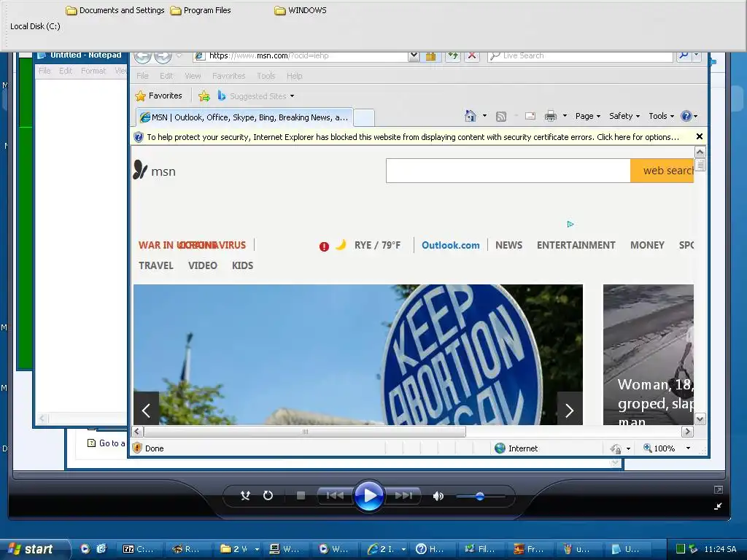Click the Stop button in Media Player
This screenshot has height=560, width=747.
pos(301,496)
